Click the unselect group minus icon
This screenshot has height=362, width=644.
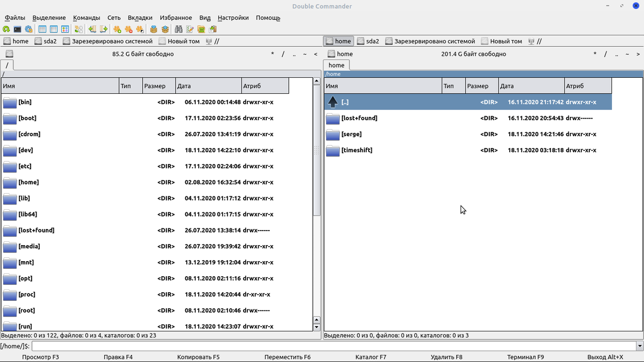click(129, 29)
